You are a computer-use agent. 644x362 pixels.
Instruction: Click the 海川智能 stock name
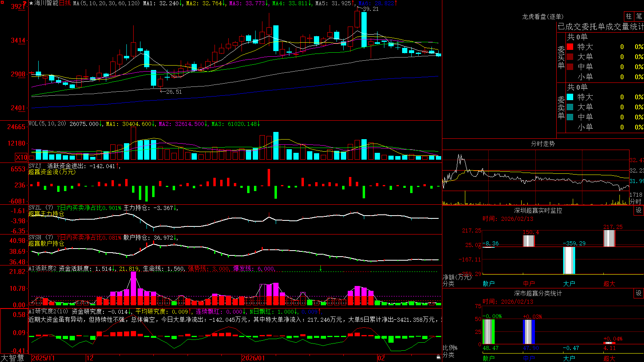[46, 3]
